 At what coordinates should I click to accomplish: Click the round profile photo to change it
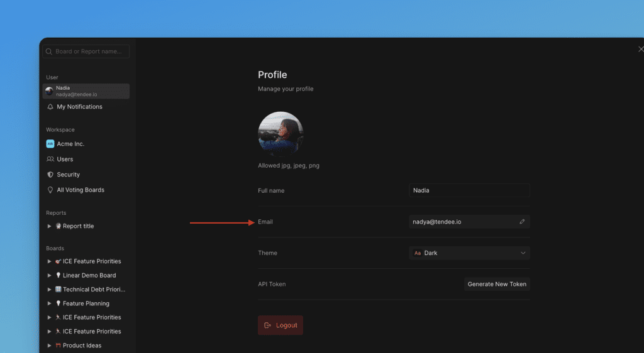pos(280,134)
